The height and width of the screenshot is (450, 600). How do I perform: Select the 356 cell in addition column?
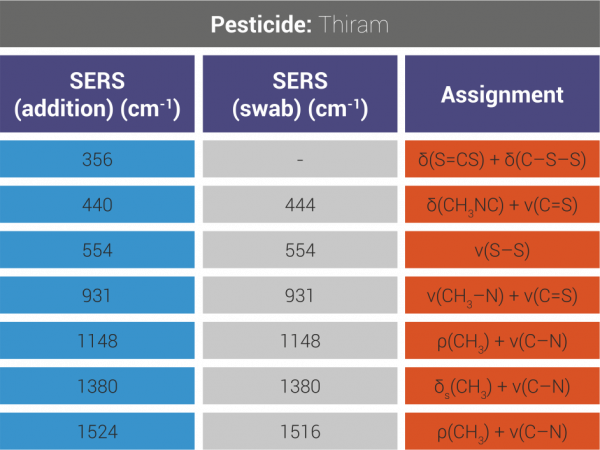(x=97, y=160)
